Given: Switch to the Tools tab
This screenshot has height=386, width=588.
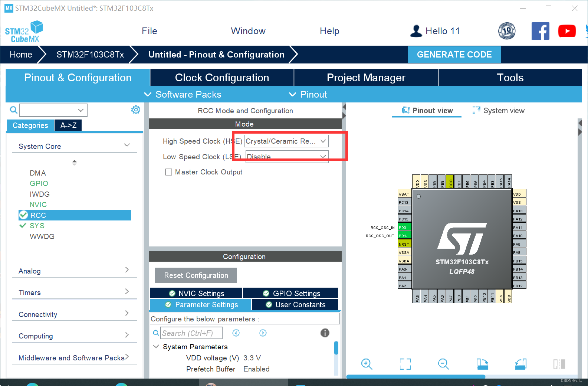Looking at the screenshot, I should pyautogui.click(x=510, y=78).
